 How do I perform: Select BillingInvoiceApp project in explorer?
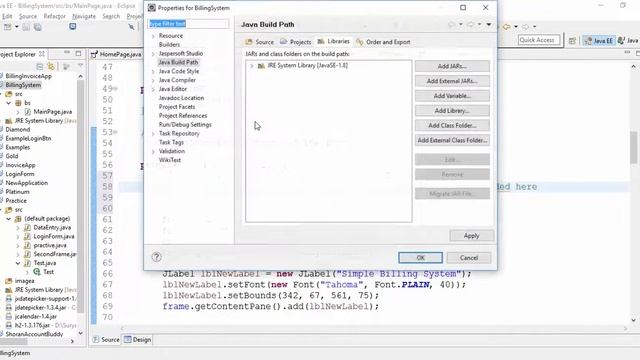(x=29, y=76)
